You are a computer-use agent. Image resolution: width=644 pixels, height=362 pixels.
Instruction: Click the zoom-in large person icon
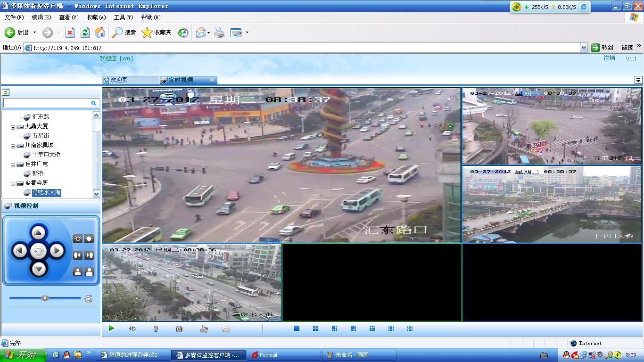click(x=89, y=272)
